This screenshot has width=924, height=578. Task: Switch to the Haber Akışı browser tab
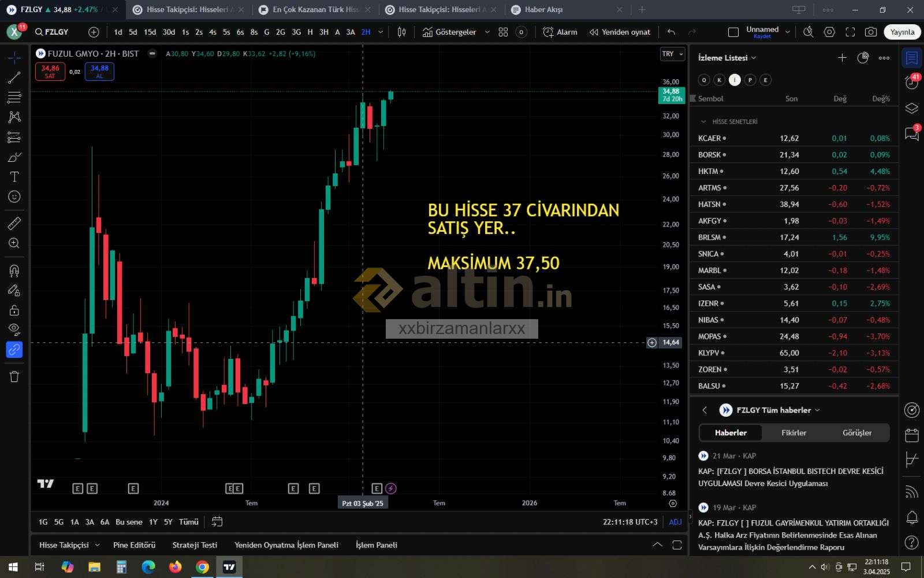[567, 10]
